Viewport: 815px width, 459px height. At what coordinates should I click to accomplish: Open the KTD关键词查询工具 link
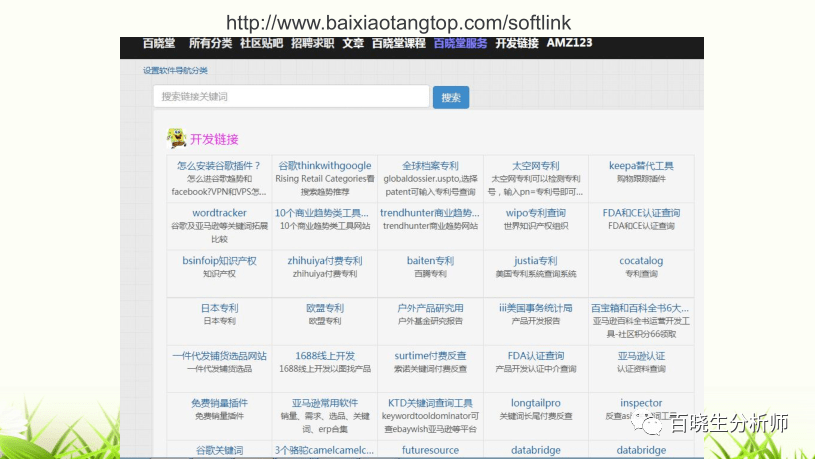(x=430, y=403)
